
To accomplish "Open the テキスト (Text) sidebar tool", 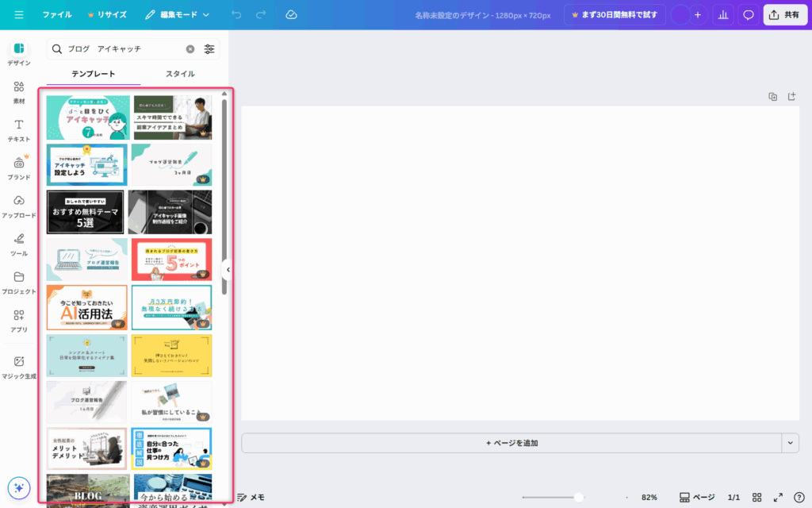I will 19,129.
